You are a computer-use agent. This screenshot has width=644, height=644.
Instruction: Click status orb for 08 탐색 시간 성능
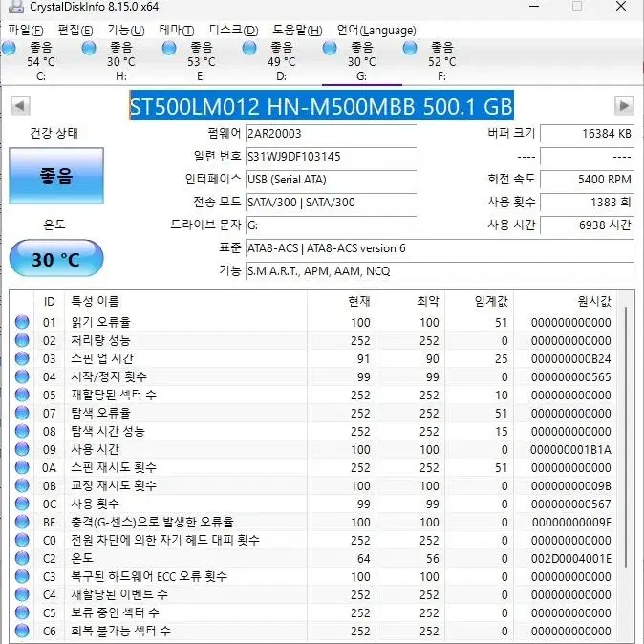[22, 431]
